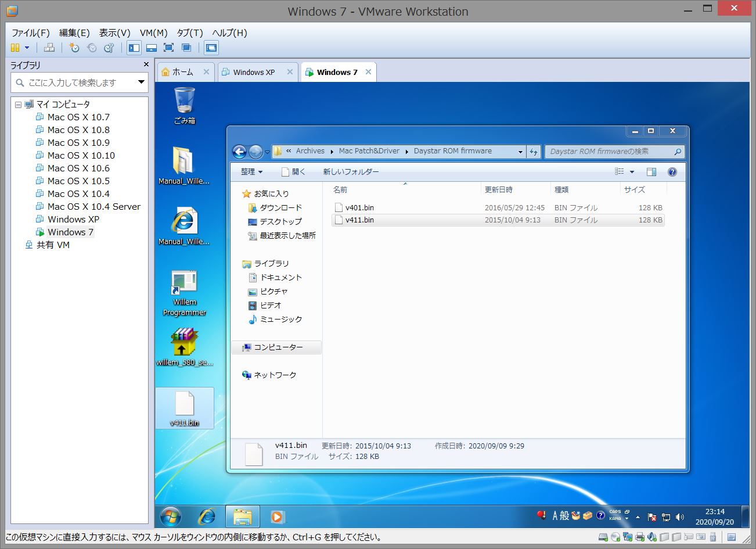Open the power options dropdown arrow next to the pause icon
Image resolution: width=756 pixels, height=549 pixels.
point(27,48)
